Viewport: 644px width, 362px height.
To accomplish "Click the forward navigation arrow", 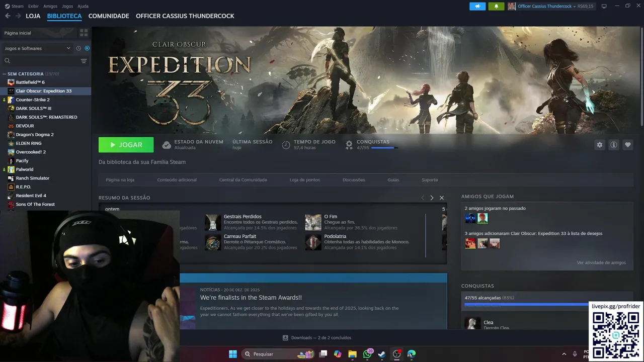I will pos(18,16).
